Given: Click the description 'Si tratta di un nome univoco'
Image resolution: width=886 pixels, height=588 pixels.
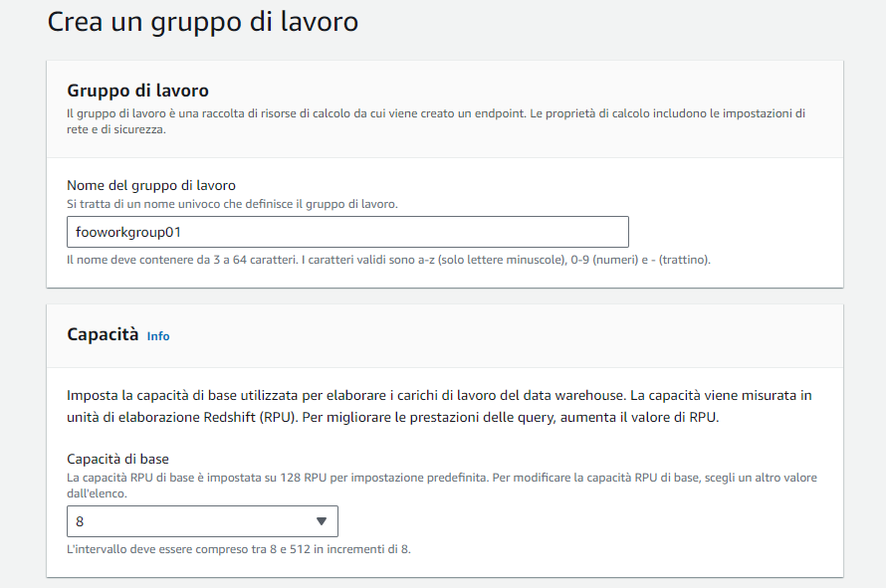Looking at the screenshot, I should 232,204.
